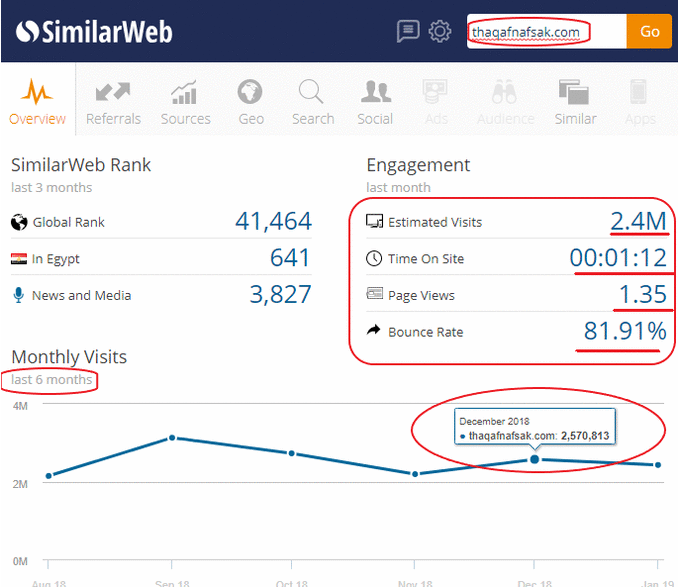Click the website search input field

click(x=547, y=32)
